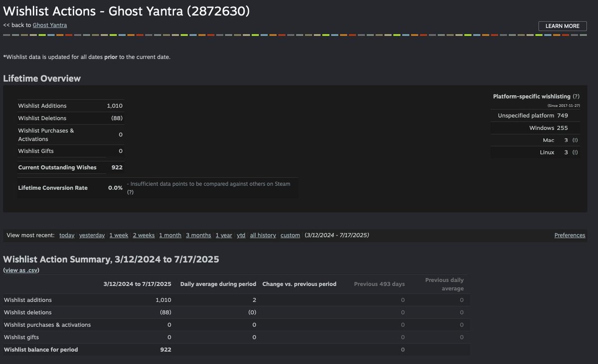Click the (!) marker beside Mac
The image size is (598, 364).
575,140
